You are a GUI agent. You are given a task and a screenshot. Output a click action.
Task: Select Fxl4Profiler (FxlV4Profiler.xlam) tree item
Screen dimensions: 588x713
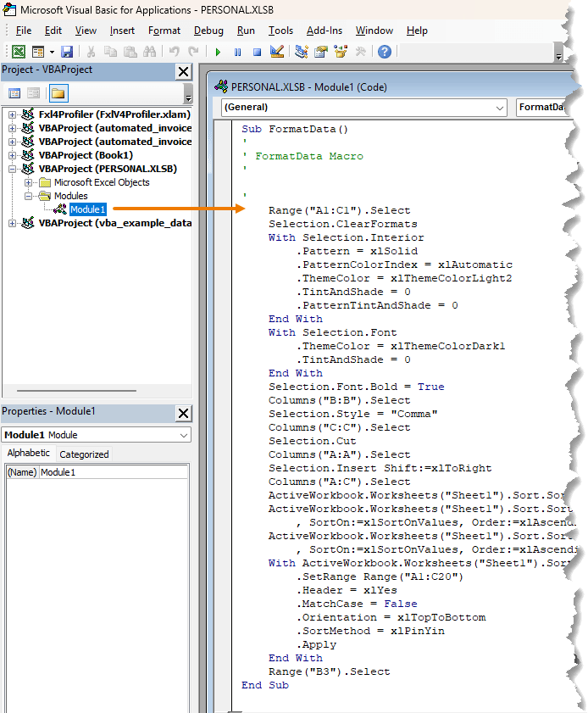click(x=114, y=114)
